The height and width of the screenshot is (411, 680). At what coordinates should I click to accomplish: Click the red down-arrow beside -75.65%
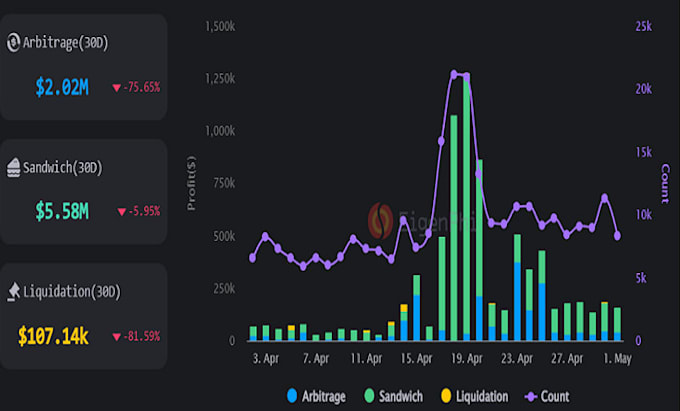pyautogui.click(x=117, y=87)
